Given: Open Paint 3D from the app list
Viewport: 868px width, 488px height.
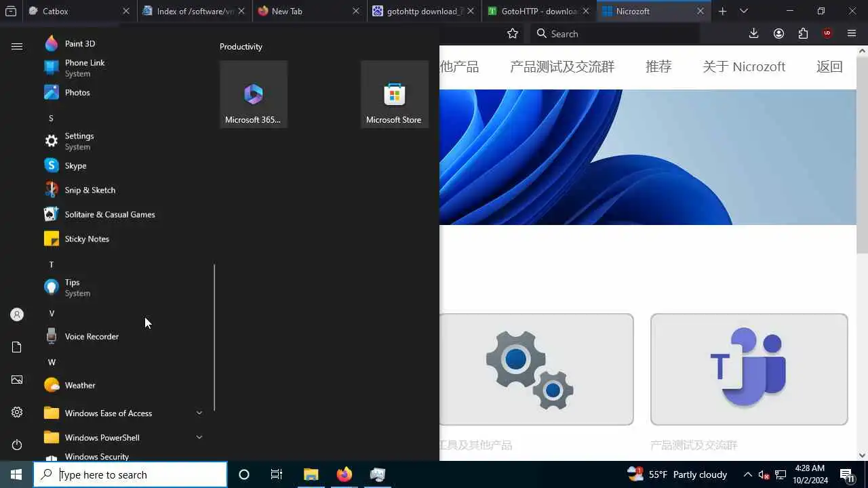Looking at the screenshot, I should (122, 43).
